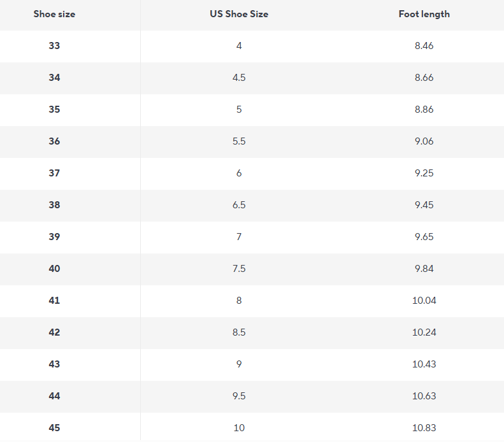Click shoe size 45 cell
Image resolution: width=504 pixels, height=442 pixels.
(x=54, y=428)
